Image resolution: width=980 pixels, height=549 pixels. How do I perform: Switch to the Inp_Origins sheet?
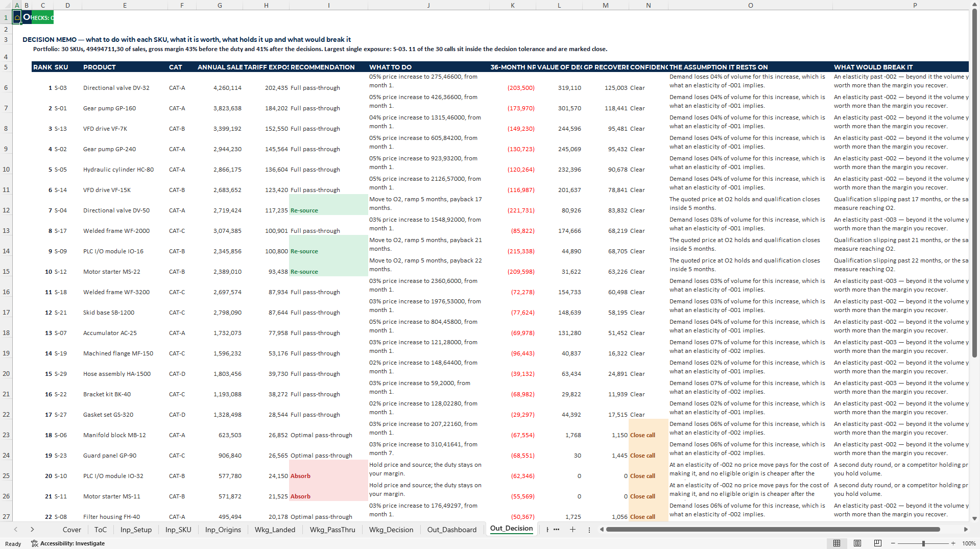click(x=223, y=530)
